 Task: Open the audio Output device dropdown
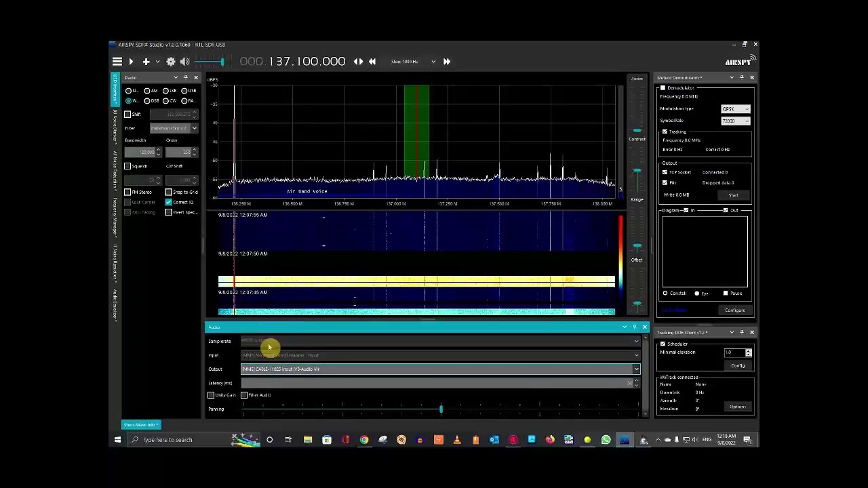click(x=441, y=369)
